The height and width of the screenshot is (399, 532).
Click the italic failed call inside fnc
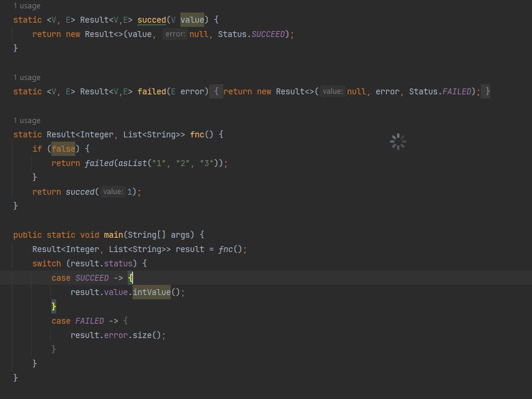(99, 163)
